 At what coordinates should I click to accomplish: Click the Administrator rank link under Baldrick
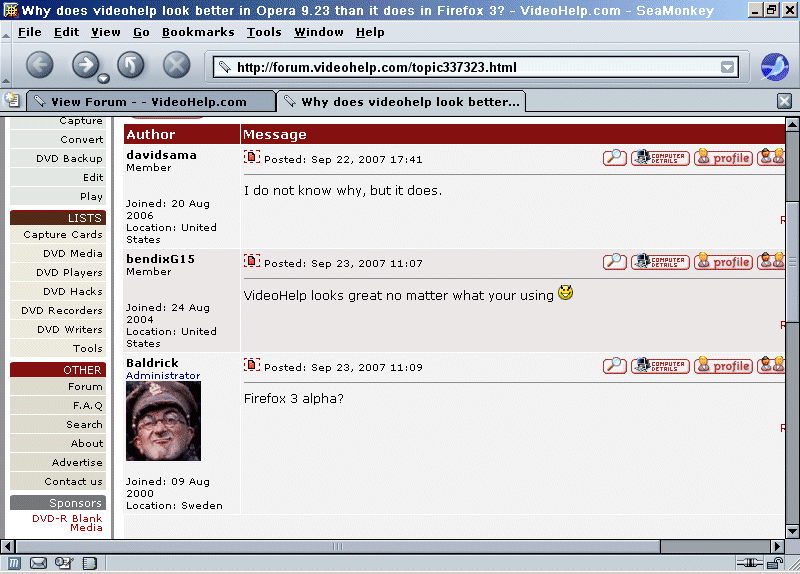pos(163,376)
